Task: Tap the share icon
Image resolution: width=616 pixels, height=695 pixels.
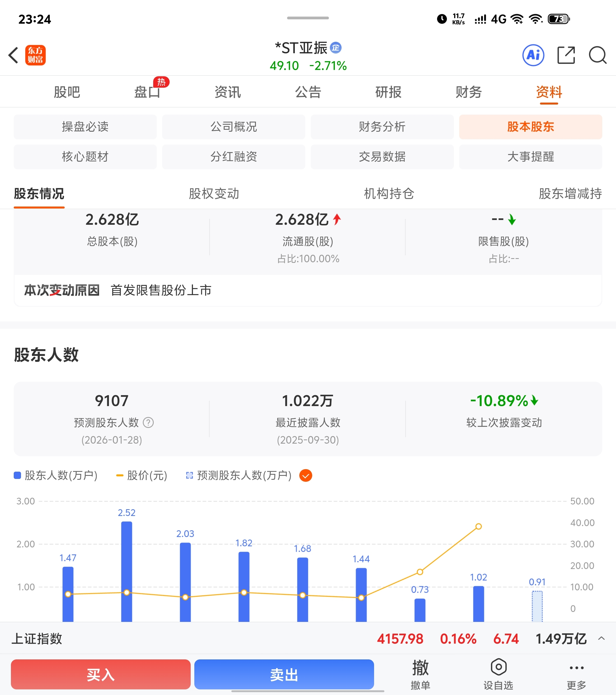Action: (566, 55)
